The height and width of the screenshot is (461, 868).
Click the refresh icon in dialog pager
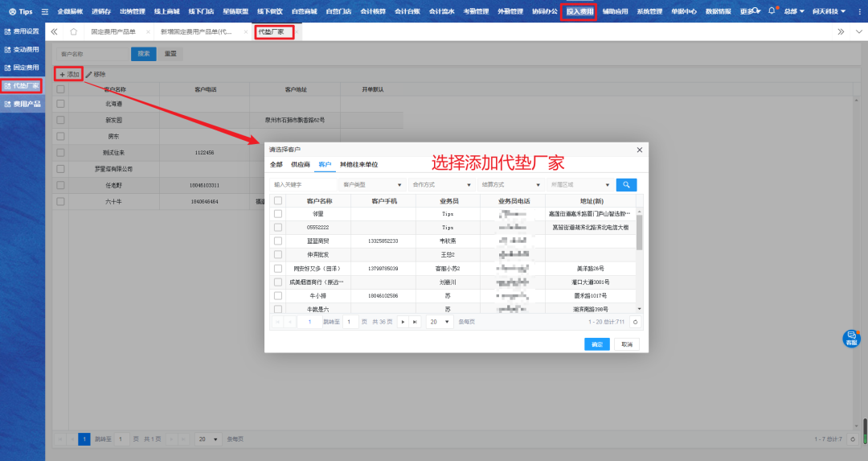[635, 322]
